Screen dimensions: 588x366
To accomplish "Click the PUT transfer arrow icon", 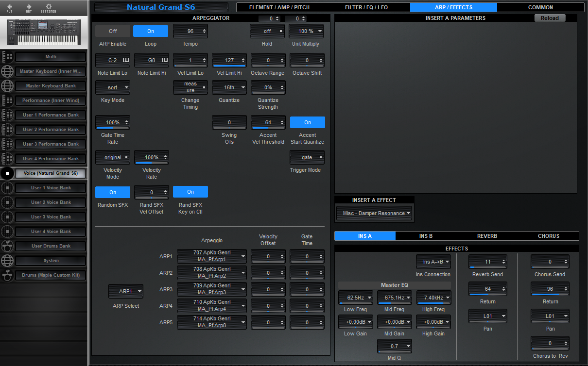I will pos(11,8).
